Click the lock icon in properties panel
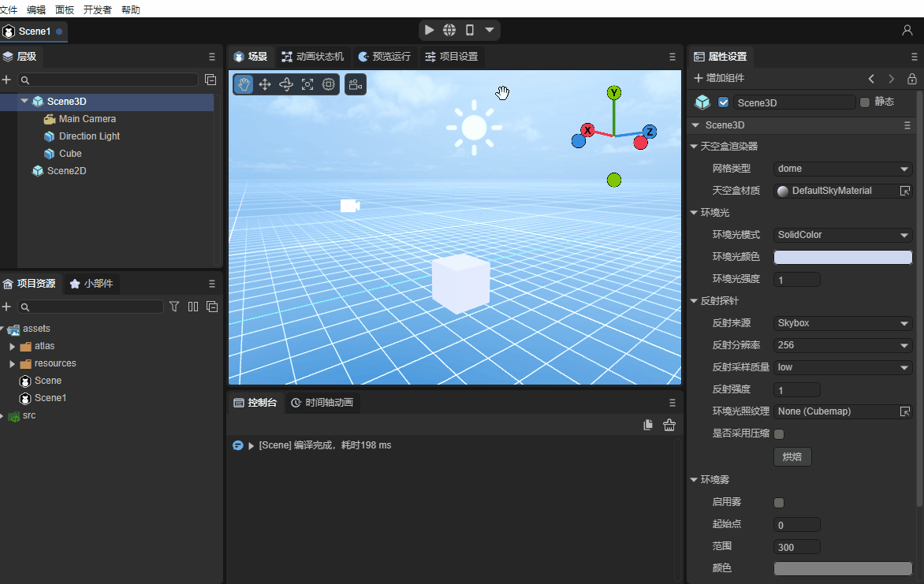Screen dimensions: 924x584 [912, 79]
